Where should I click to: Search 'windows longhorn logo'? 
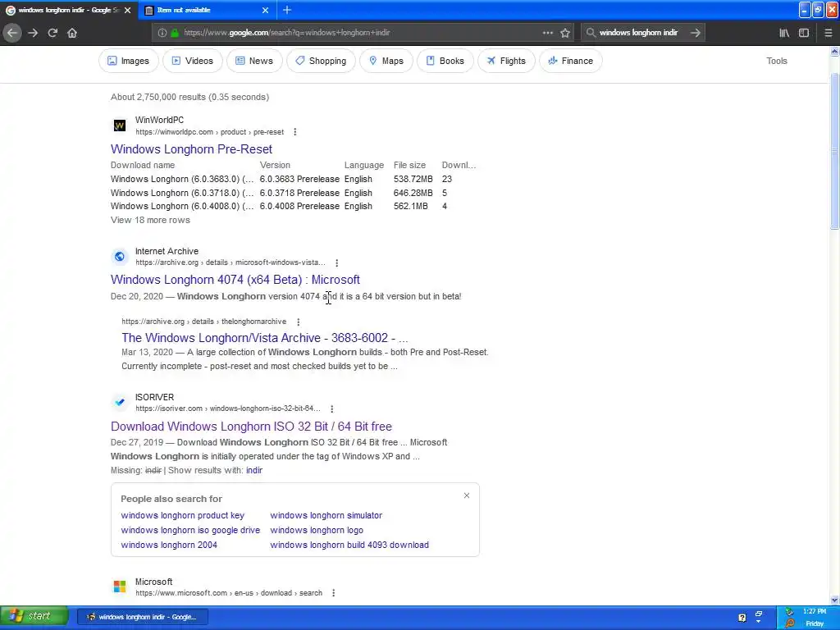point(317,531)
